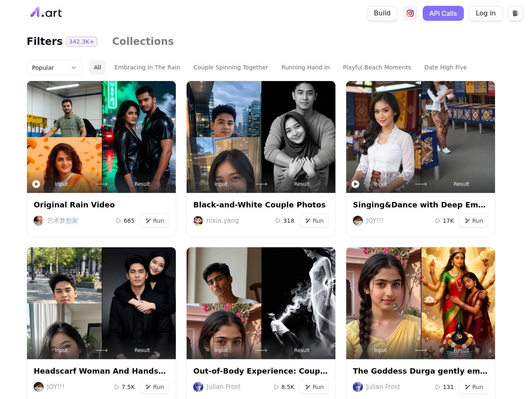
Task: Run the Black-and-White Couple Photos filter
Action: click(314, 221)
